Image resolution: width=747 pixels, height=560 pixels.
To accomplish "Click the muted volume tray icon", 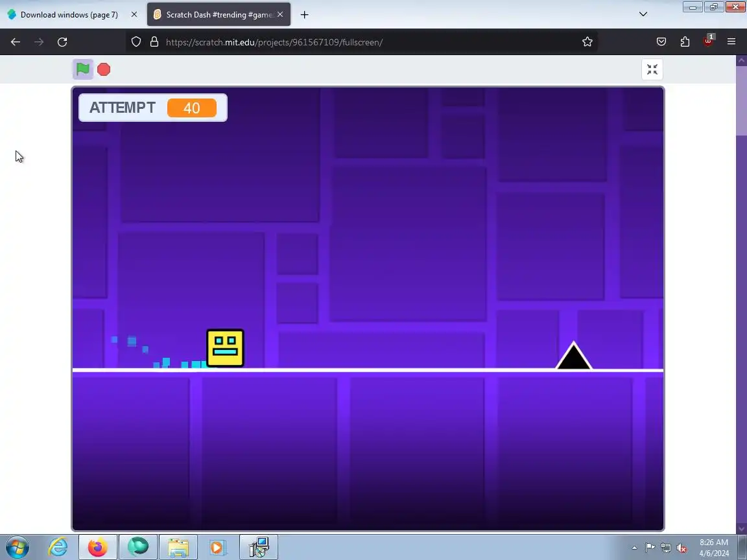I will click(682, 548).
